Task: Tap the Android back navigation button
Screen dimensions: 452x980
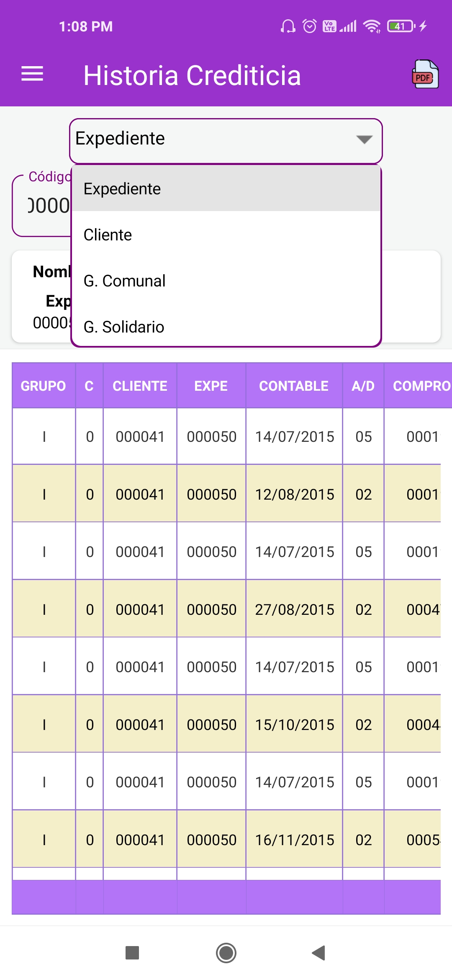Action: click(x=319, y=953)
